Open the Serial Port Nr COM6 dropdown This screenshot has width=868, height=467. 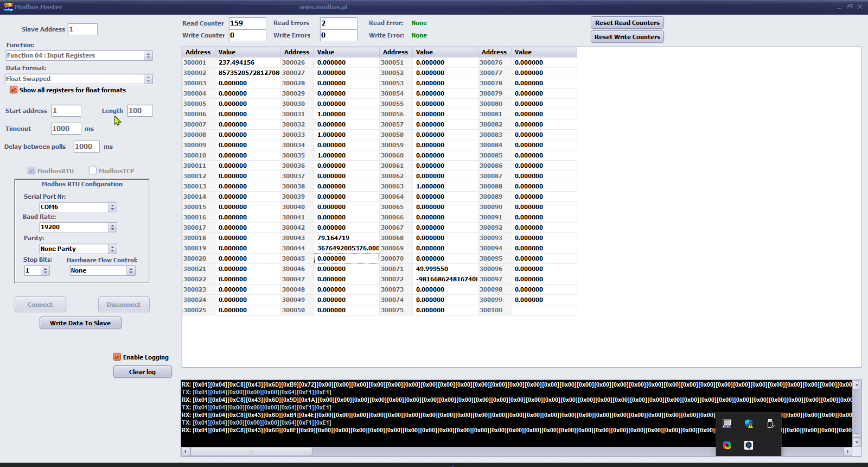click(x=78, y=207)
